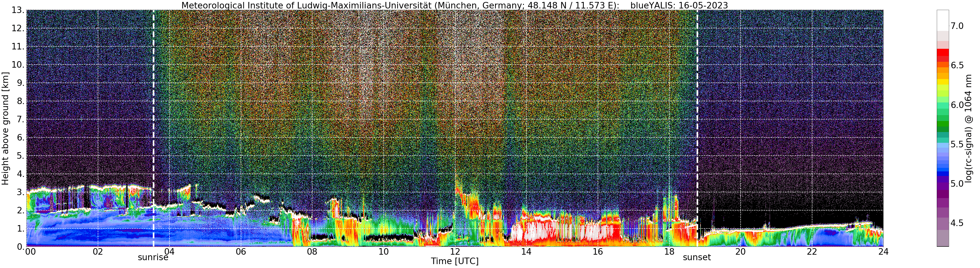The image size is (980, 268).
Task: Click the time axis tick "04"
Action: click(x=169, y=252)
